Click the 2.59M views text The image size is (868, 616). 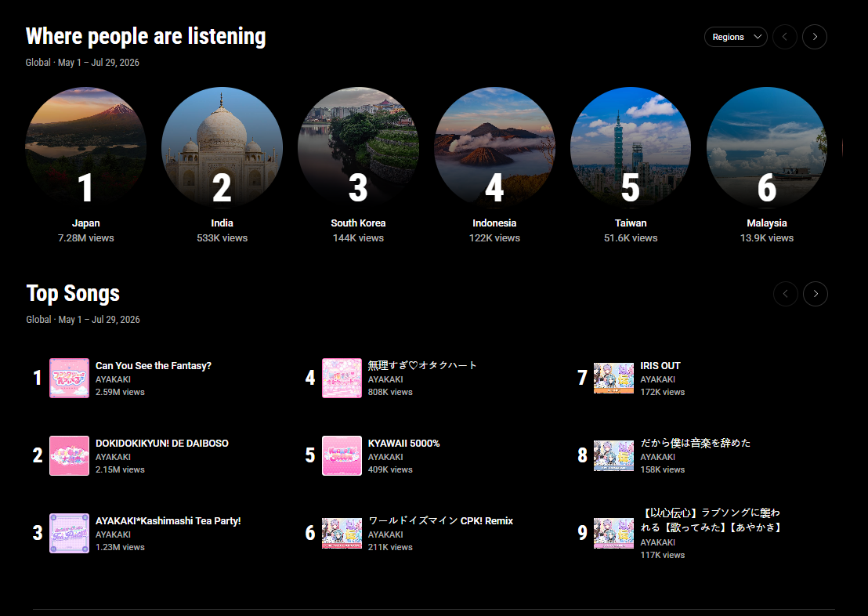(x=120, y=392)
